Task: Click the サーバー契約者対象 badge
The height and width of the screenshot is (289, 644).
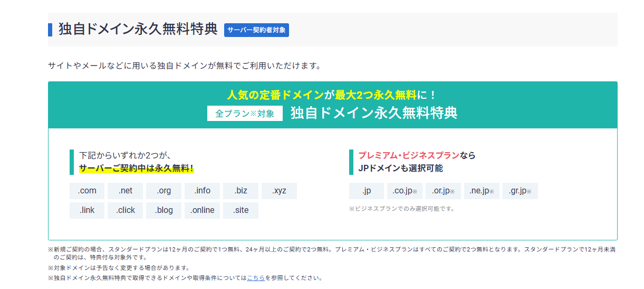Action: coord(256,30)
